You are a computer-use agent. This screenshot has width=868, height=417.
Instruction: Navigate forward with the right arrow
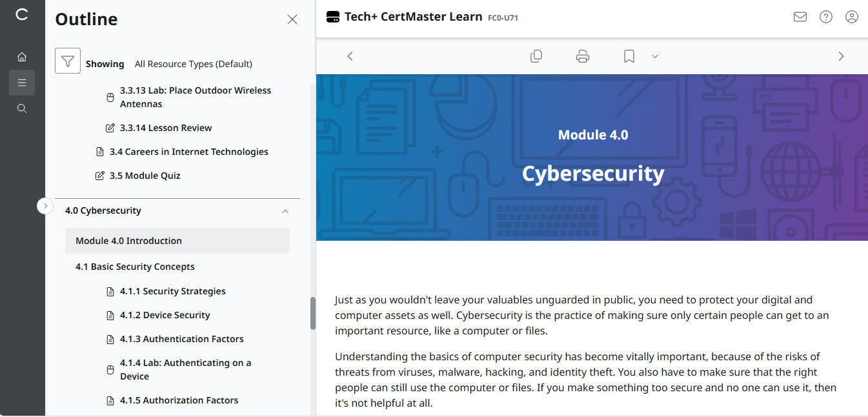tap(841, 56)
